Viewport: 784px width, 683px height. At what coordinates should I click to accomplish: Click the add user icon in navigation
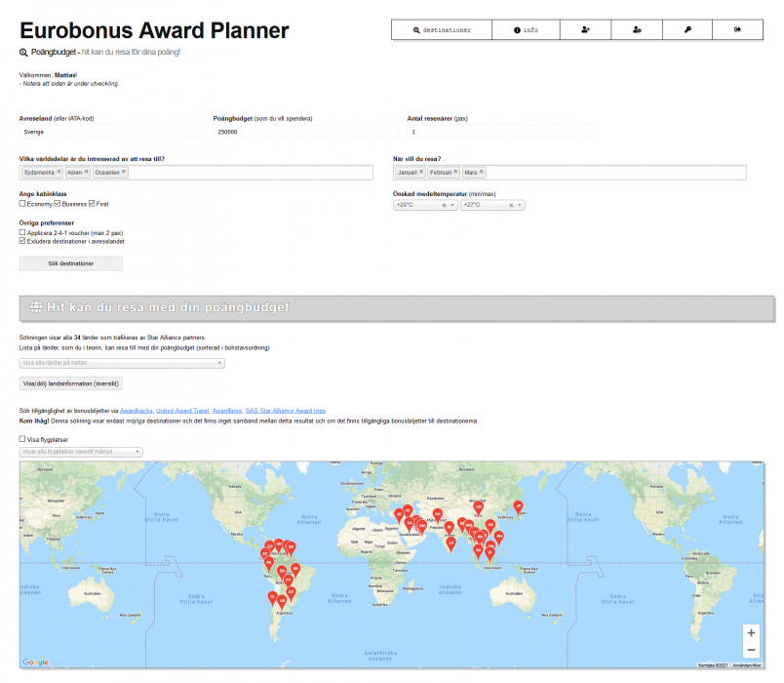586,30
